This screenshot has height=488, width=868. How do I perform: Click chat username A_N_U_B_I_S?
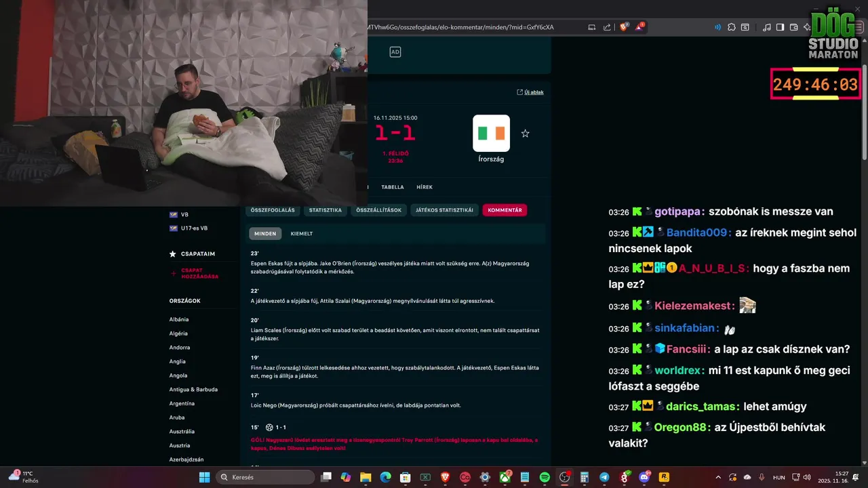713,268
